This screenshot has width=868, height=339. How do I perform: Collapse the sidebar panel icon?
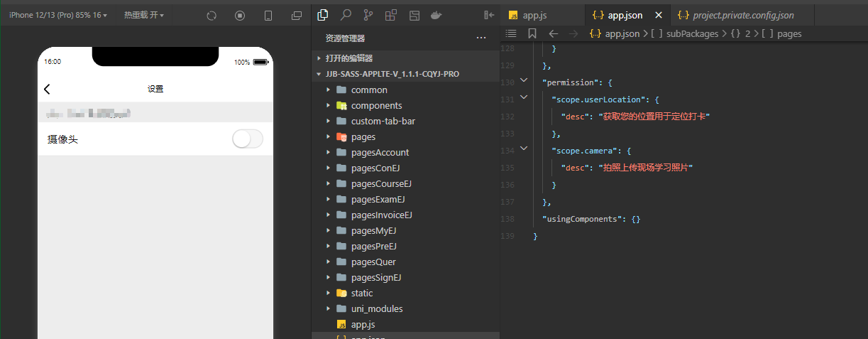(489, 15)
